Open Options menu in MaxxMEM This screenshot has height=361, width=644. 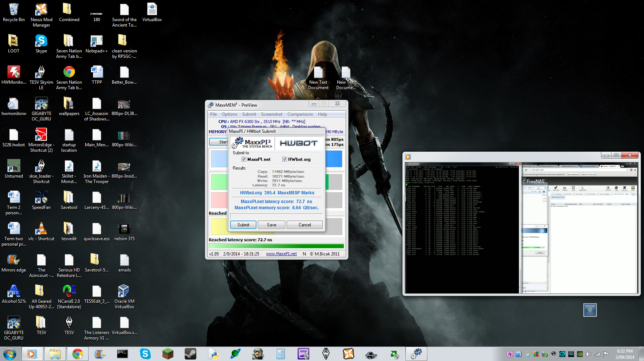pyautogui.click(x=229, y=114)
